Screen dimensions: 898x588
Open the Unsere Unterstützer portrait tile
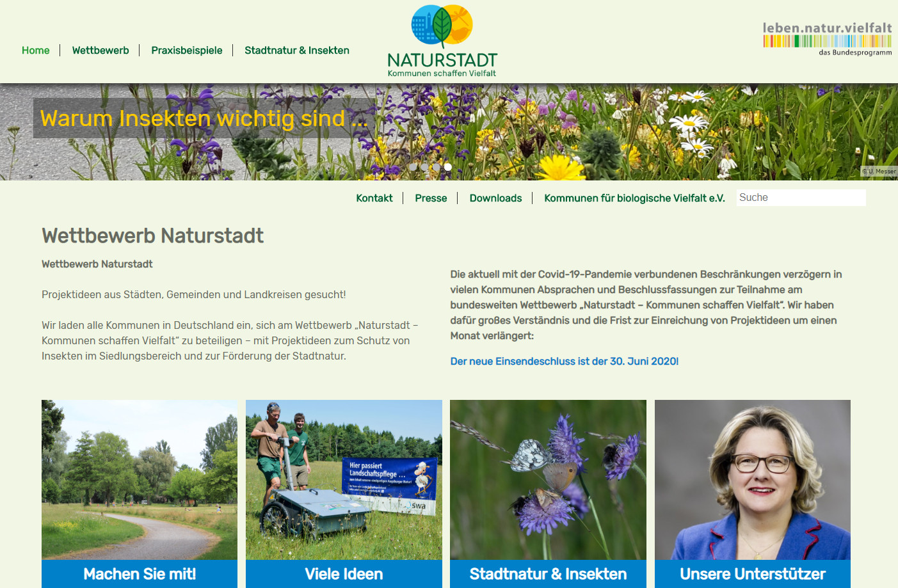pyautogui.click(x=752, y=480)
